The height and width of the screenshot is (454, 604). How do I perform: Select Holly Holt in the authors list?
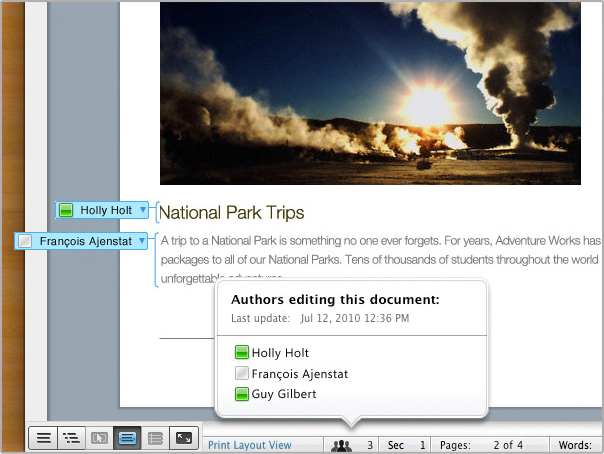coord(280,353)
